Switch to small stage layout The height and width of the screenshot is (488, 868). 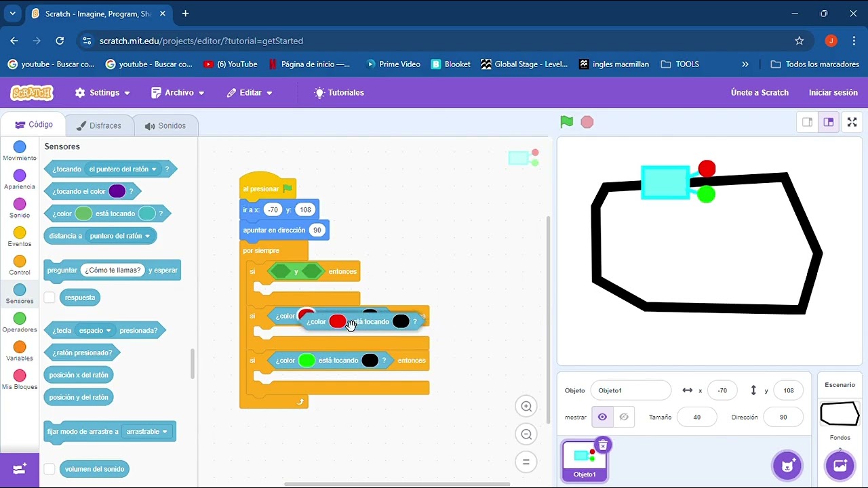tap(807, 122)
